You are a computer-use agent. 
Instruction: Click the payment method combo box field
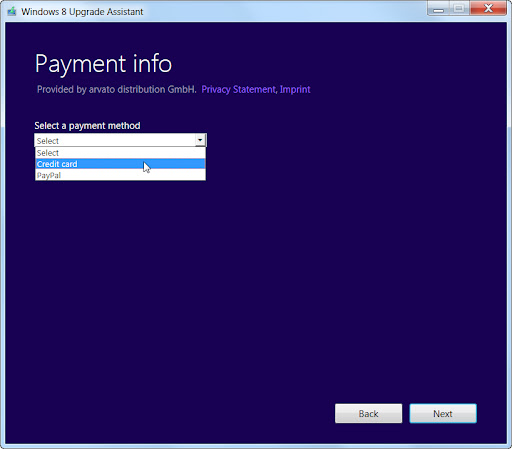(x=120, y=140)
